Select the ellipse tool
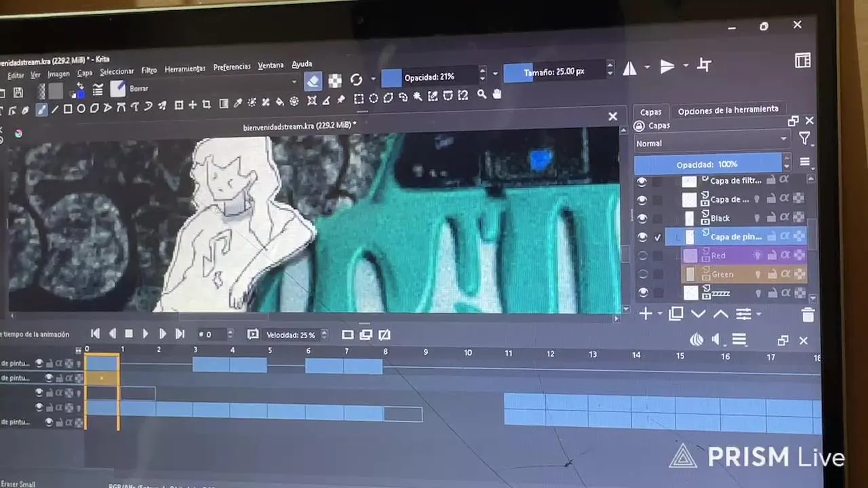Screen dimensions: 868x488 click(81, 108)
